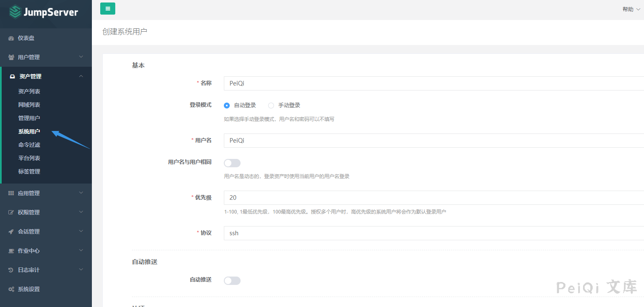Click the 标签管理 link
Screen dimensions: 644x307
point(29,171)
